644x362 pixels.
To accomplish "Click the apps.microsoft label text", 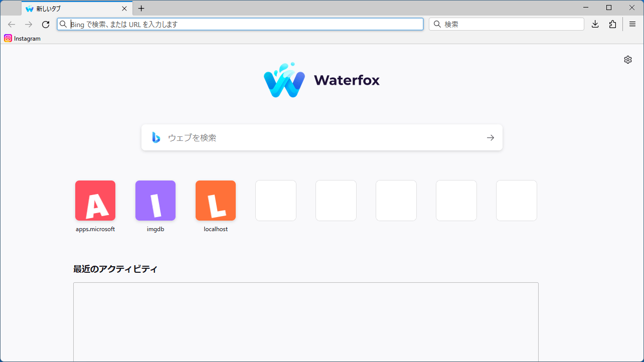I will pyautogui.click(x=95, y=229).
